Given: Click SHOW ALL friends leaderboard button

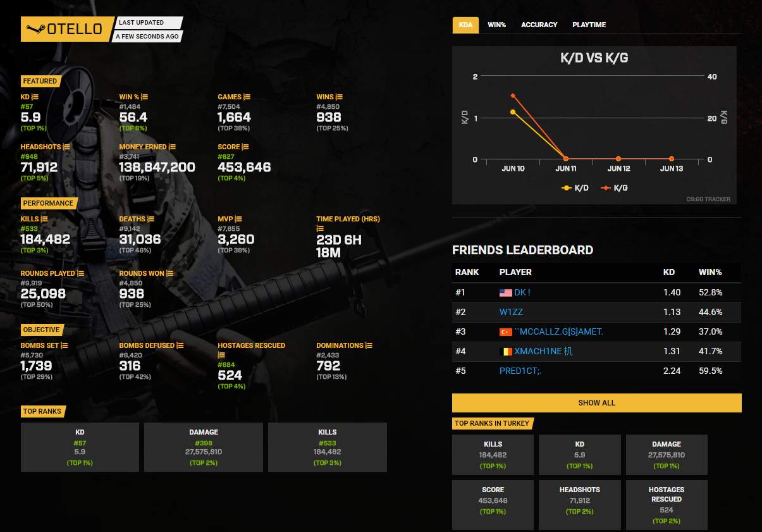Looking at the screenshot, I should [597, 403].
